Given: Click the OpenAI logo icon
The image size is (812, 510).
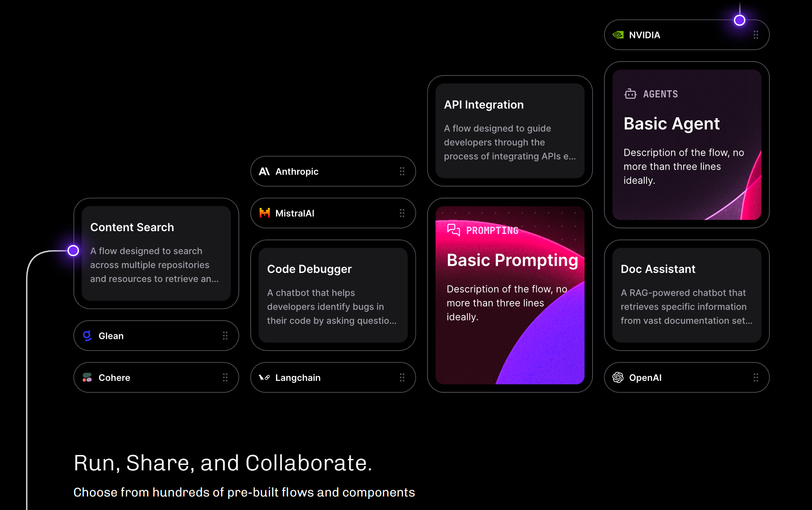Looking at the screenshot, I should click(618, 378).
